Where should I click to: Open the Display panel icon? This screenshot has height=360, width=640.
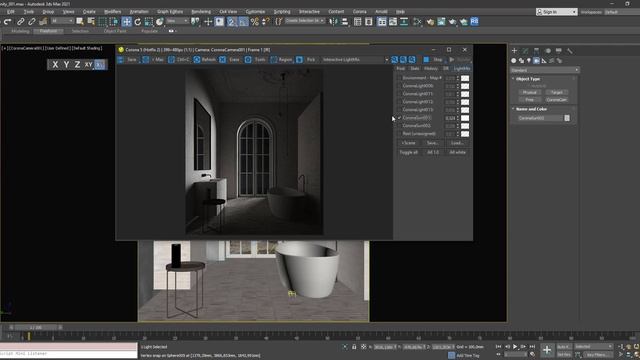tap(558, 51)
